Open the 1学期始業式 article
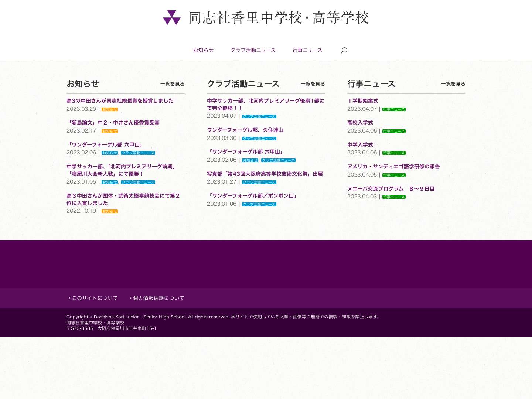This screenshot has width=532, height=399. [362, 101]
